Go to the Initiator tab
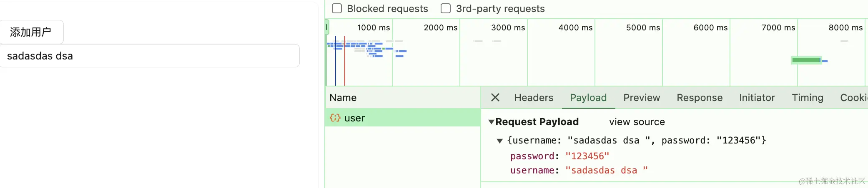Viewport: 868px width, 188px height. (757, 98)
